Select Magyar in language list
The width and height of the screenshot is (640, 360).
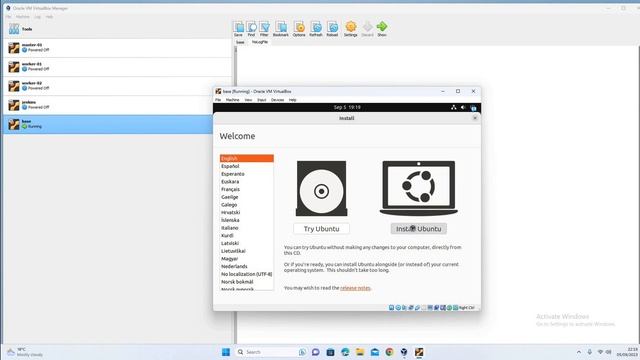click(247, 259)
